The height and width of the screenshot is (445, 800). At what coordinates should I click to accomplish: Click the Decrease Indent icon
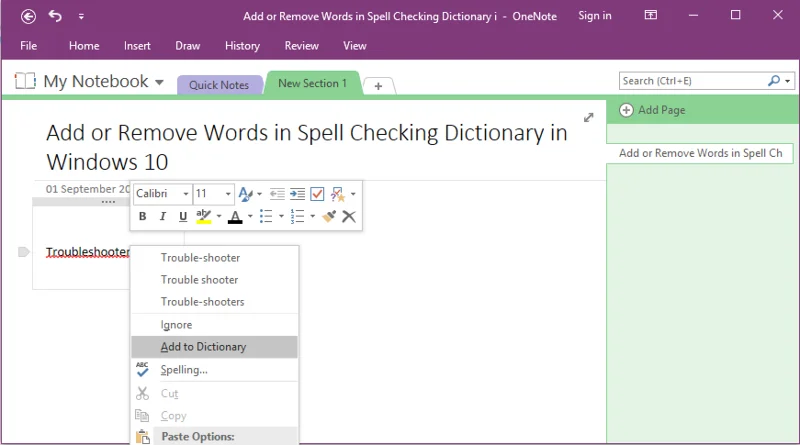pos(277,194)
